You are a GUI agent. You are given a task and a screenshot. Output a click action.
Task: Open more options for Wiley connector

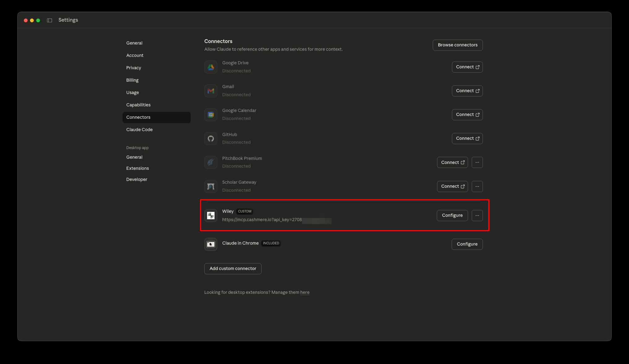coord(477,216)
